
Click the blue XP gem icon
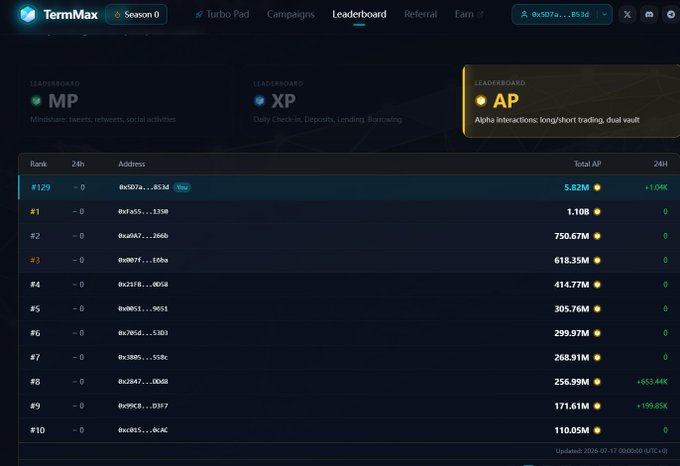tap(259, 101)
